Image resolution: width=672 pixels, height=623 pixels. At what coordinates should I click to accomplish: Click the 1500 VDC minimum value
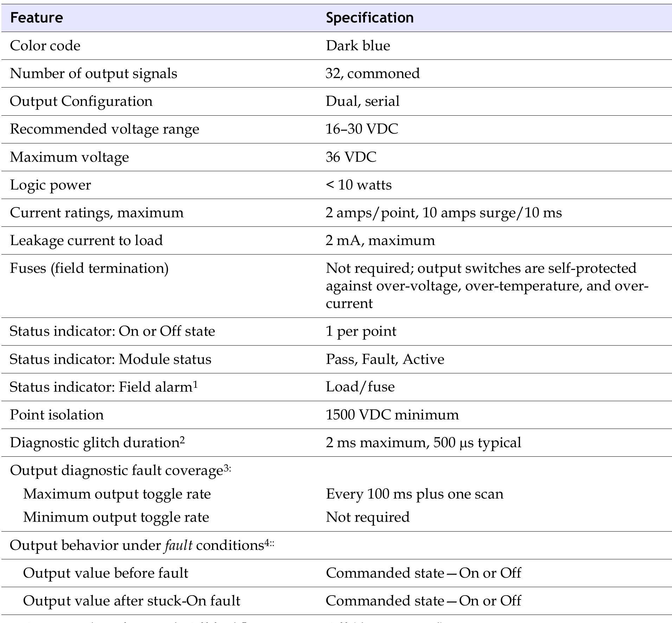[x=392, y=415]
